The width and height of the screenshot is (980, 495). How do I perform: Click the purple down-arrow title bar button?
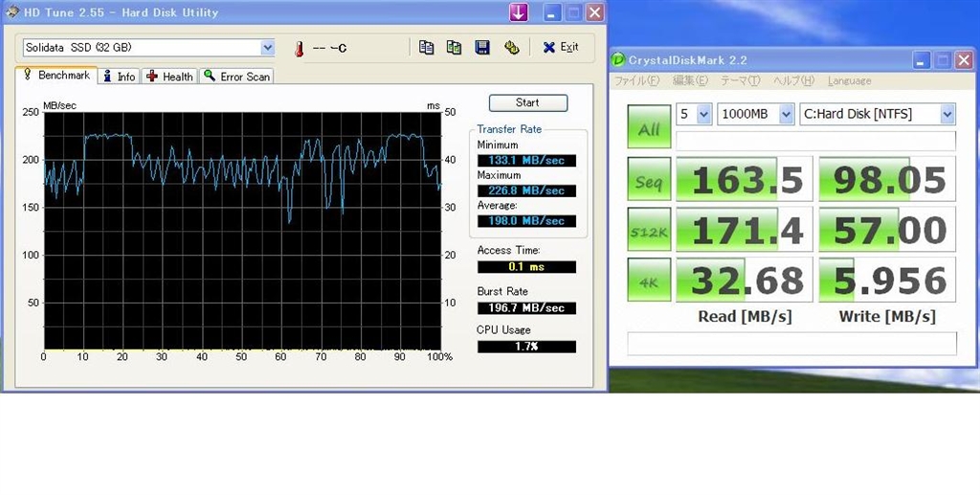click(518, 12)
